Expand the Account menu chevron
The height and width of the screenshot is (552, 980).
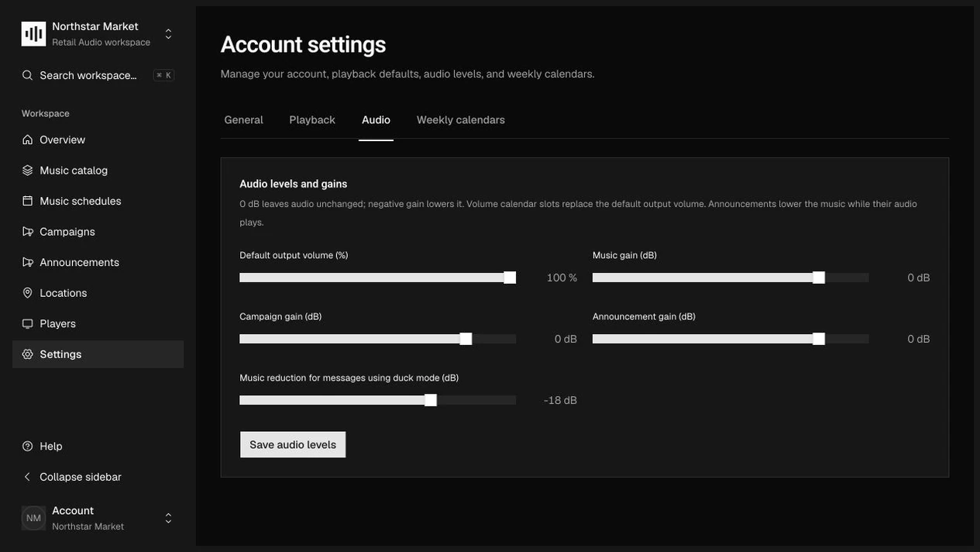point(168,518)
